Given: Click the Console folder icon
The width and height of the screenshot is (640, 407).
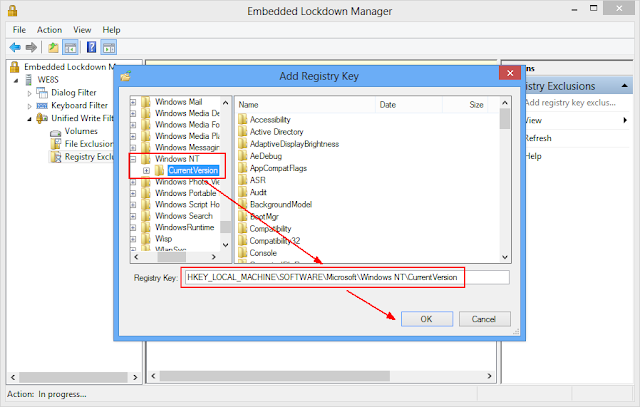Looking at the screenshot, I should click(242, 253).
